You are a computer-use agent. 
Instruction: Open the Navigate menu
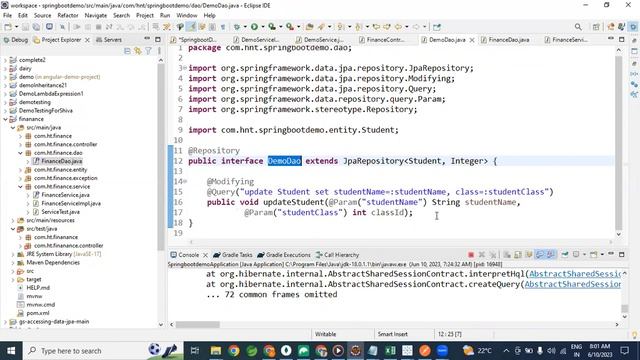pos(96,16)
